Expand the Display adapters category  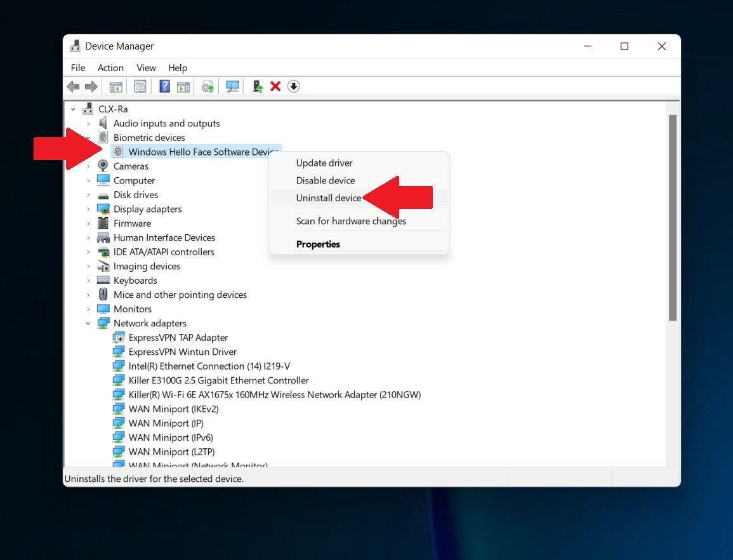tap(89, 209)
